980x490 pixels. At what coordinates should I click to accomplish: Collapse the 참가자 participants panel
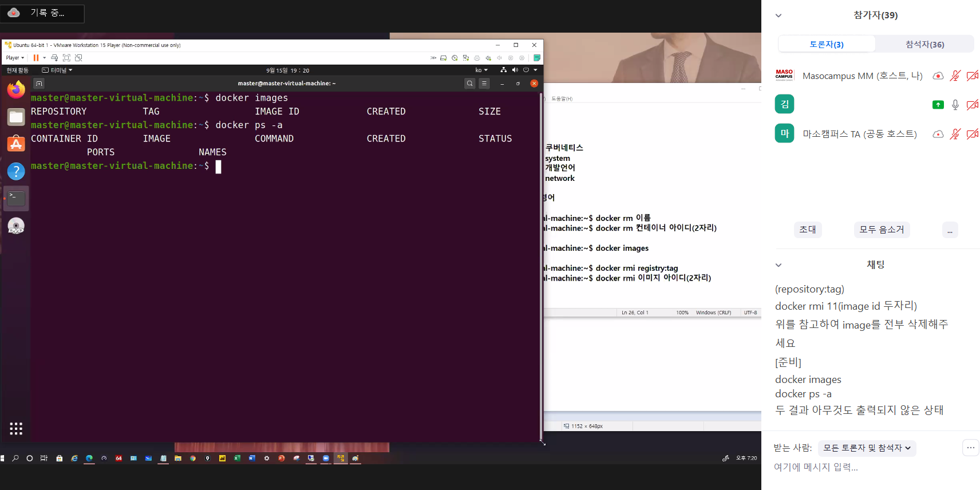point(779,15)
